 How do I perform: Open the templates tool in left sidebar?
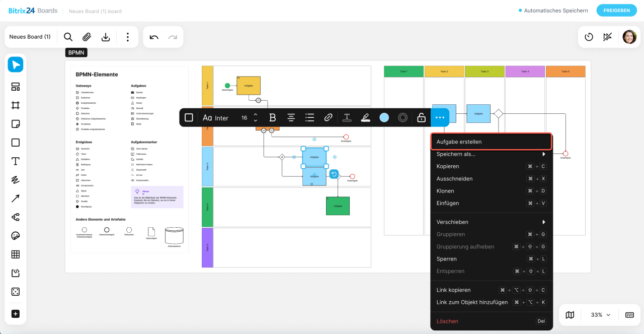(16, 87)
